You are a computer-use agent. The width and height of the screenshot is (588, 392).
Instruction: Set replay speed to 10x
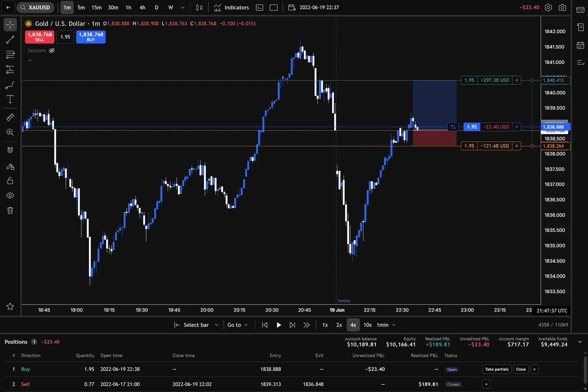tap(367, 325)
